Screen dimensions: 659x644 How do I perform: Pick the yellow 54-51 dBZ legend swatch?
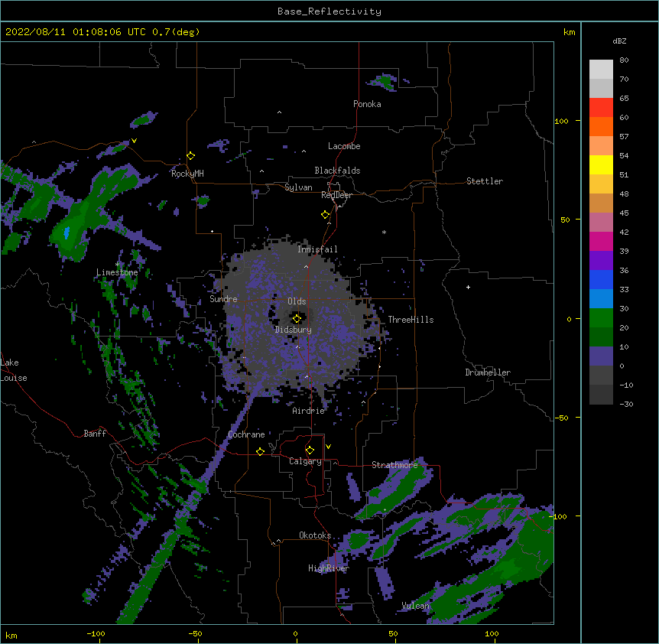601,164
